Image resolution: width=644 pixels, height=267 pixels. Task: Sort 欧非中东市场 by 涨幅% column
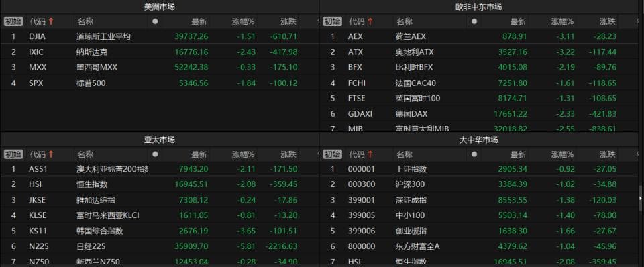[562, 21]
